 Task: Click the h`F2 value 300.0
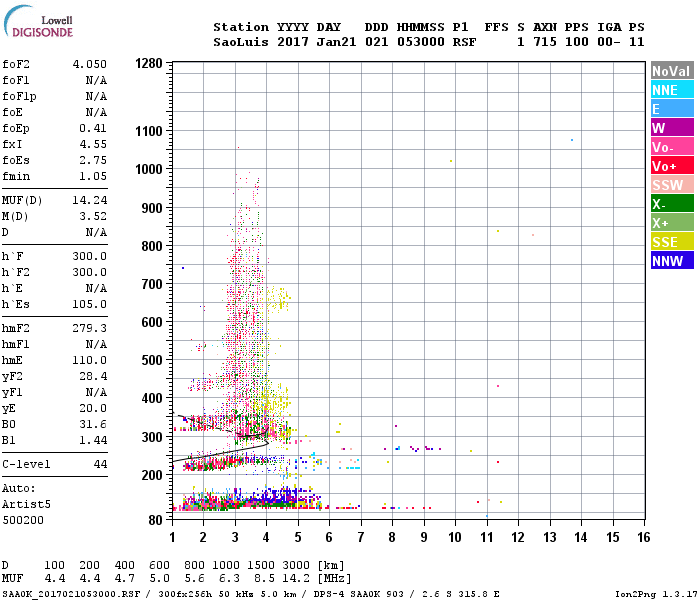tap(90, 272)
